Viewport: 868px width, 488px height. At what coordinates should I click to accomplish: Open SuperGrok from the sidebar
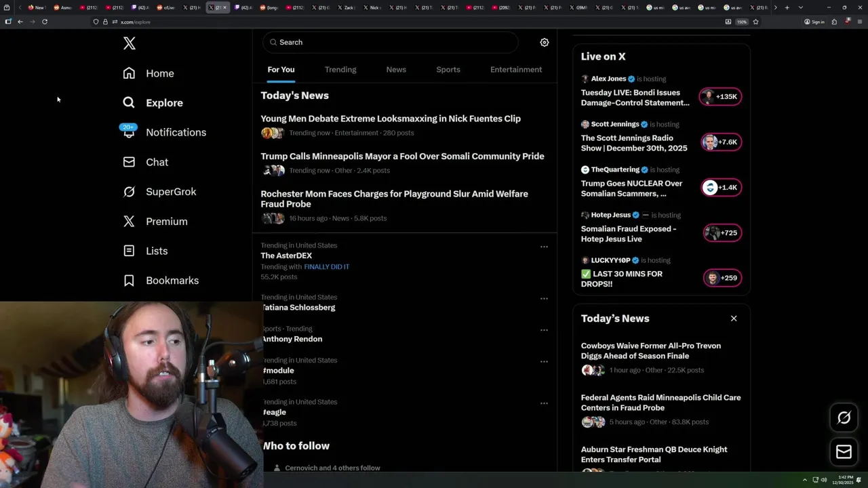(x=159, y=192)
